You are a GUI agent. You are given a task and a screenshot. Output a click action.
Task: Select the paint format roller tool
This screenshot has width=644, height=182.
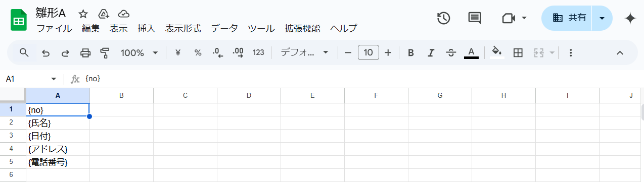[105, 52]
